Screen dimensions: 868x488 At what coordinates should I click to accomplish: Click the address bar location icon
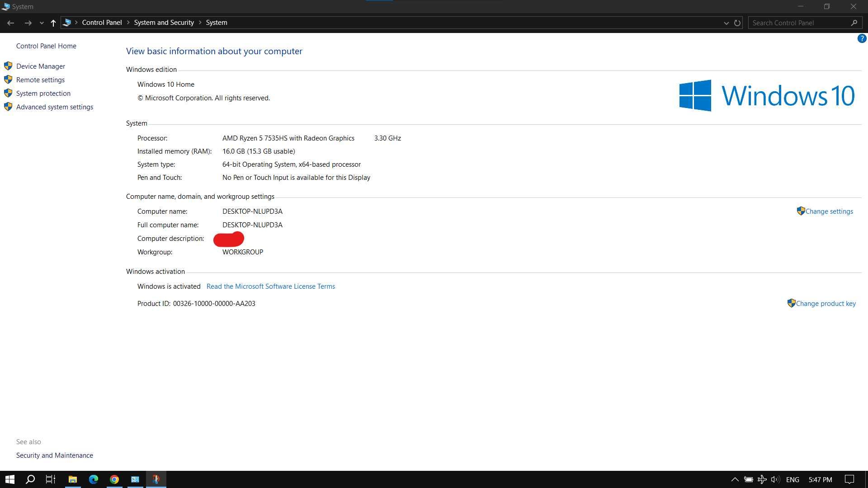67,23
